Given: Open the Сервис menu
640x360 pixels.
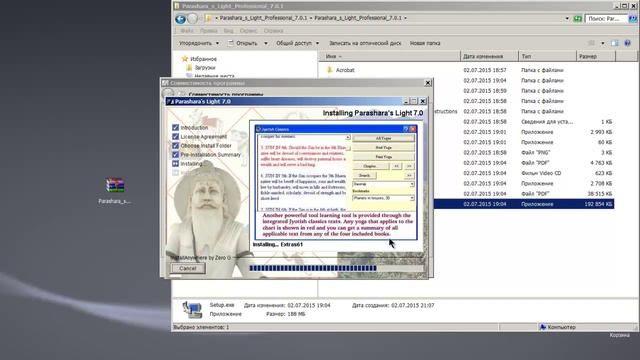Looking at the screenshot, I should (x=249, y=31).
